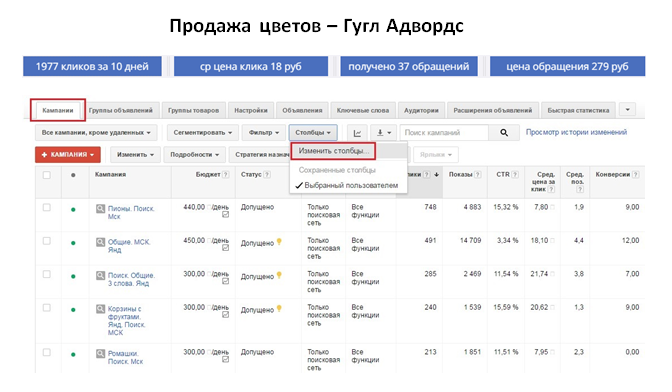Check the box for Пионы. Поиск. Мск row

point(47,208)
